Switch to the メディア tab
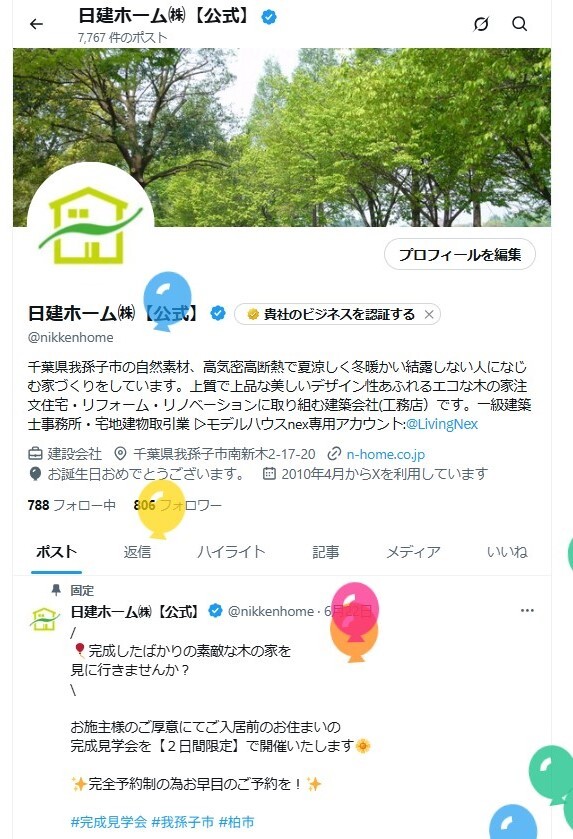 (413, 552)
